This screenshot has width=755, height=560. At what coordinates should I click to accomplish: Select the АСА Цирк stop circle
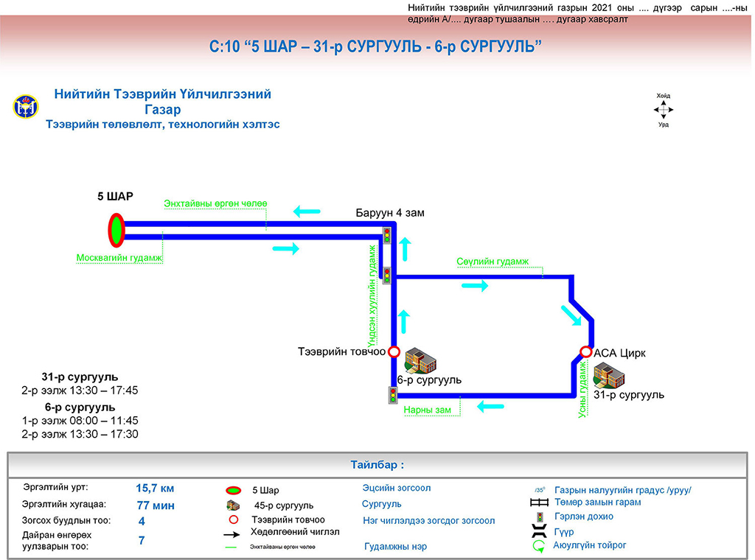586,352
